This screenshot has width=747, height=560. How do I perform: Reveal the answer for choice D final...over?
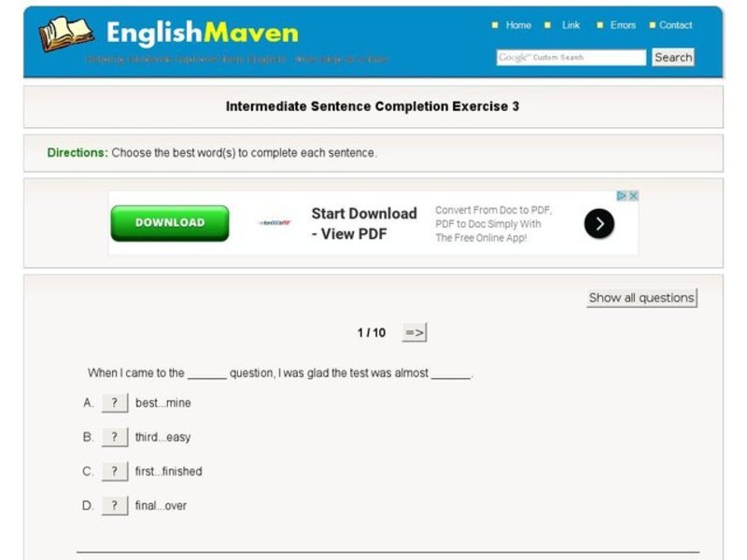click(114, 505)
